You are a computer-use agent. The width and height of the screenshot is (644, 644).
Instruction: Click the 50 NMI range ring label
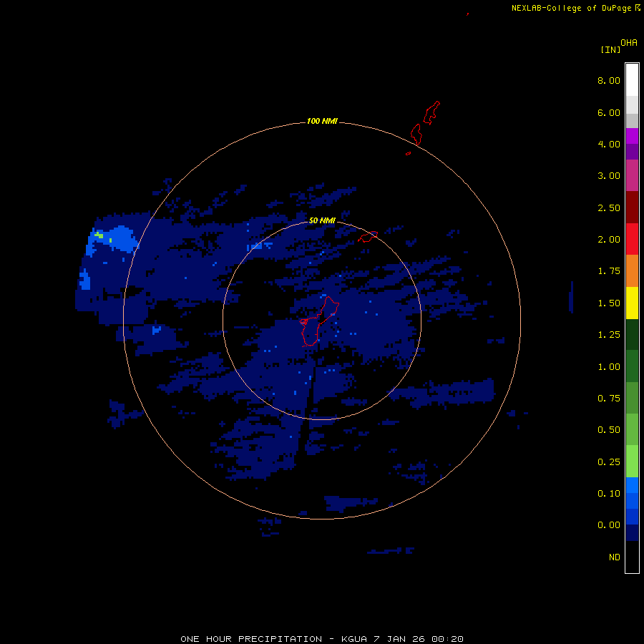322,221
